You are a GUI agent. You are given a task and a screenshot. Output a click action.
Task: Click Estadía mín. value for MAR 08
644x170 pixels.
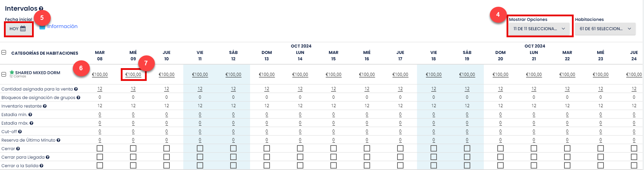point(100,114)
